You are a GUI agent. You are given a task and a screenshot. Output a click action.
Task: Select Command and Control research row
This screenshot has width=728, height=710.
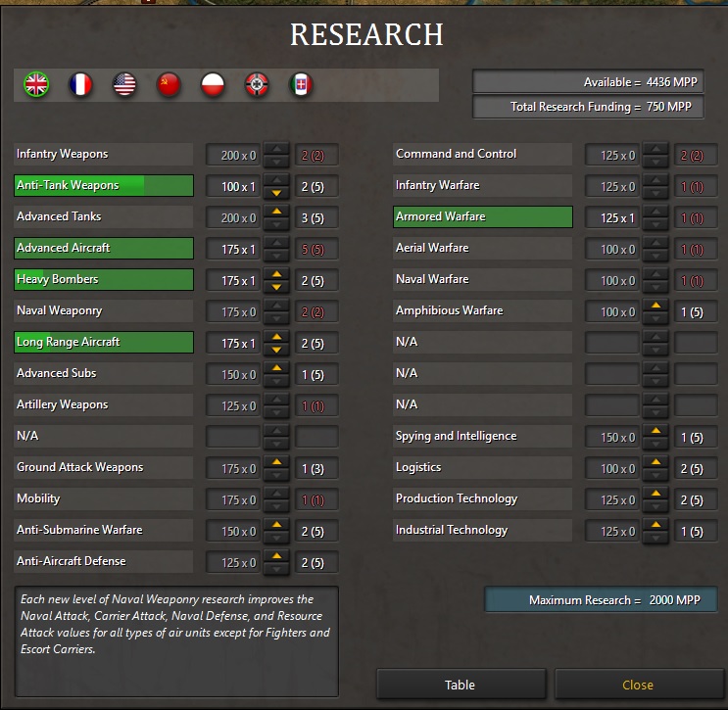tap(482, 154)
